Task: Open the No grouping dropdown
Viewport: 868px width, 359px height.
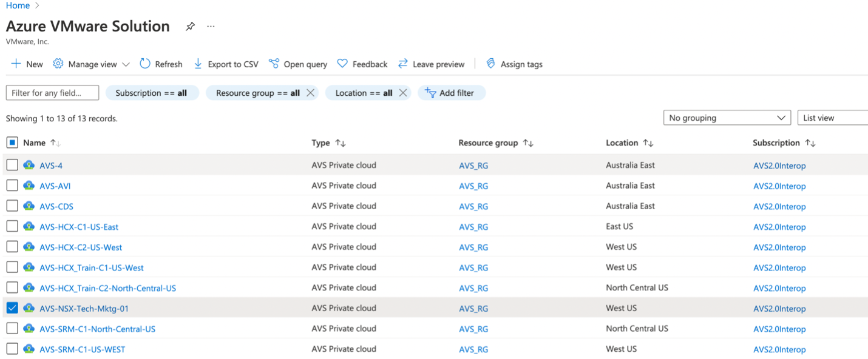Action: pyautogui.click(x=727, y=118)
